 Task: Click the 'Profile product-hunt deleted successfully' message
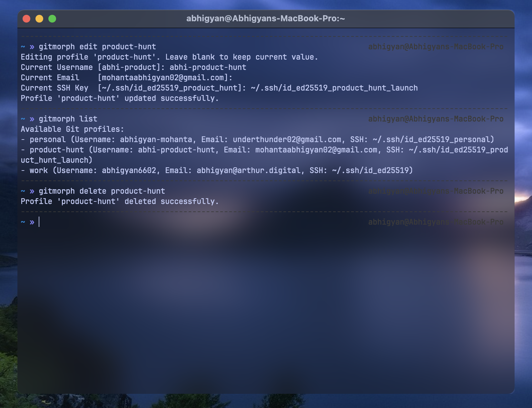[x=120, y=201]
